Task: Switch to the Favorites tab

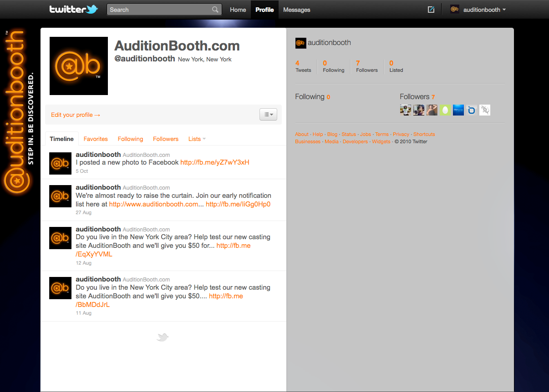Action: (x=96, y=139)
